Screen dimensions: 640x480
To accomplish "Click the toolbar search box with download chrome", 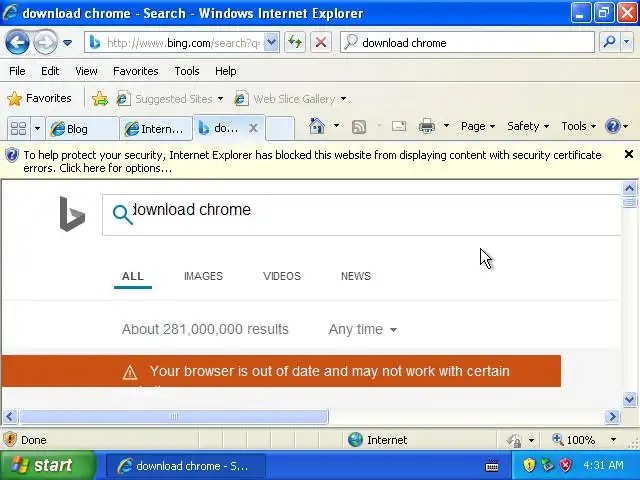I will (x=467, y=42).
